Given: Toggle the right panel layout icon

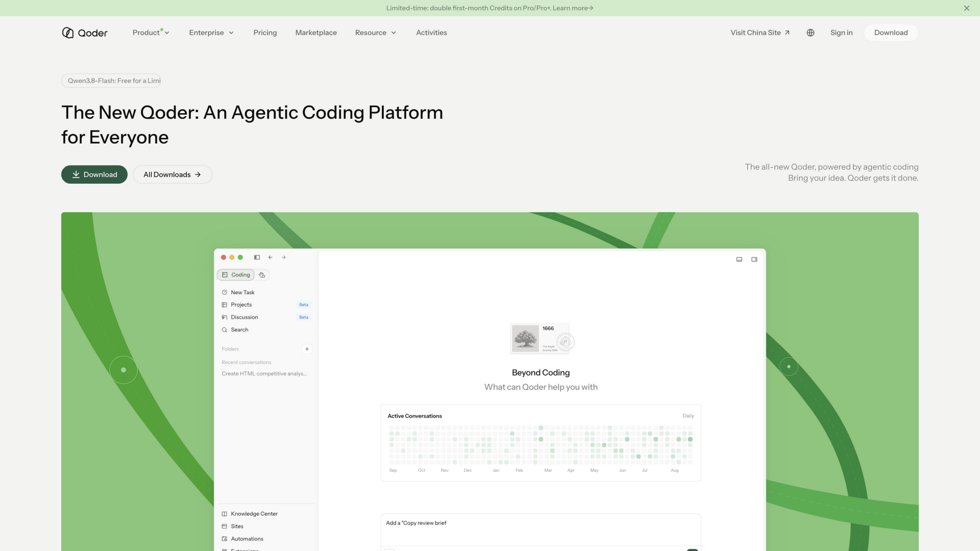Looking at the screenshot, I should [x=754, y=260].
